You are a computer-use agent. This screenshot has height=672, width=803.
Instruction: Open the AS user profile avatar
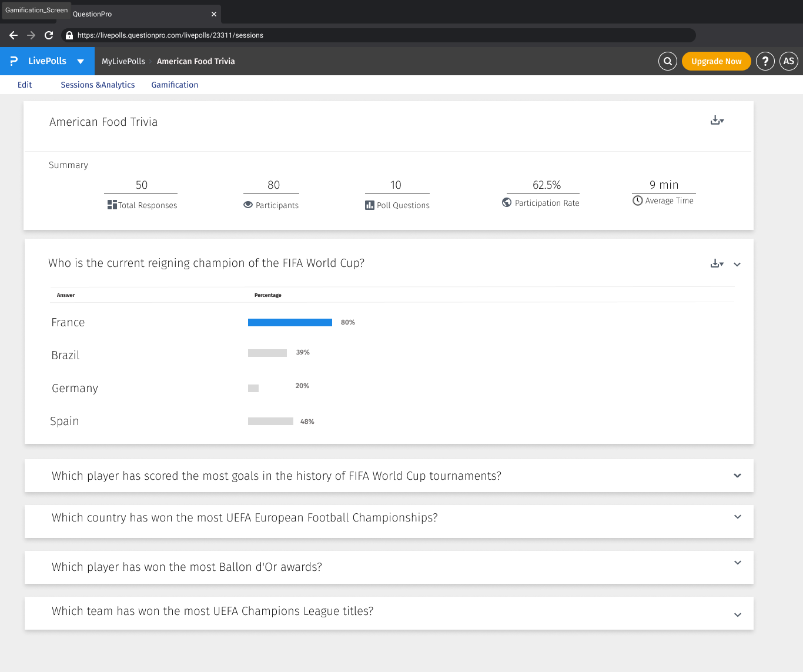[788, 61]
